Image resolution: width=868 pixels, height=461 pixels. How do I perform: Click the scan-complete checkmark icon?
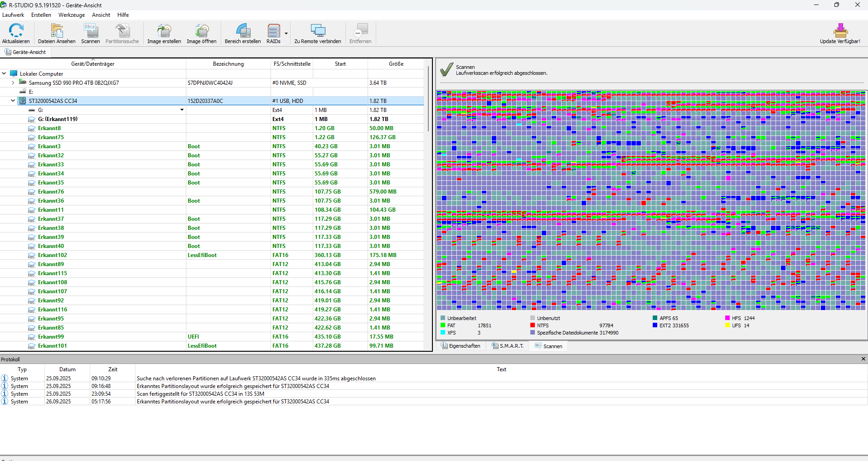click(x=446, y=69)
